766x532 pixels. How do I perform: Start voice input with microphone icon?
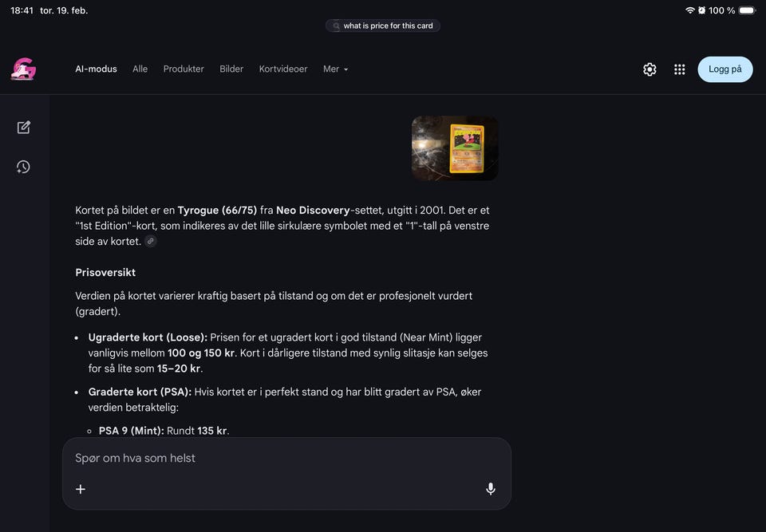point(491,489)
